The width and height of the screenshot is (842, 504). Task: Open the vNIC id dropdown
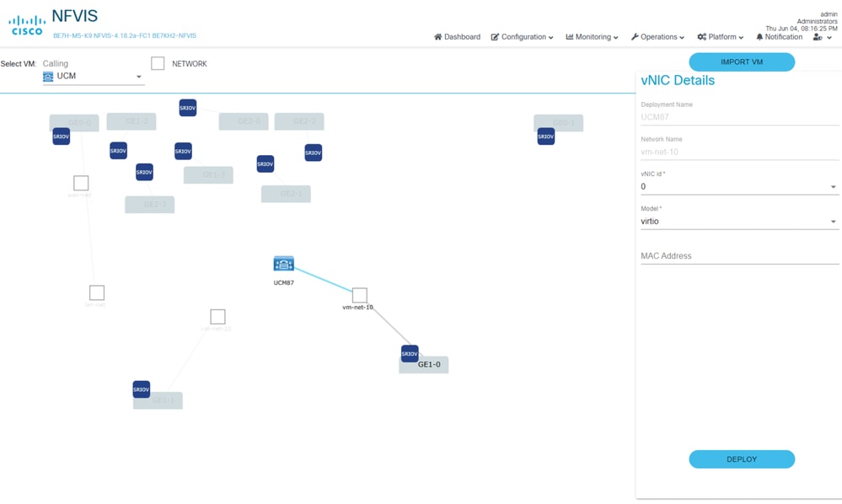739,187
